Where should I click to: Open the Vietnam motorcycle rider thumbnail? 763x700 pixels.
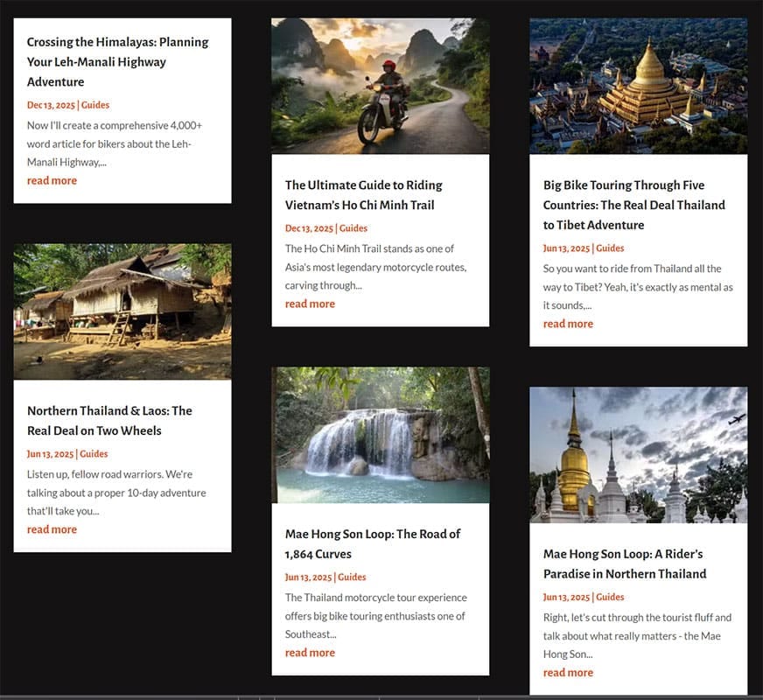(381, 86)
